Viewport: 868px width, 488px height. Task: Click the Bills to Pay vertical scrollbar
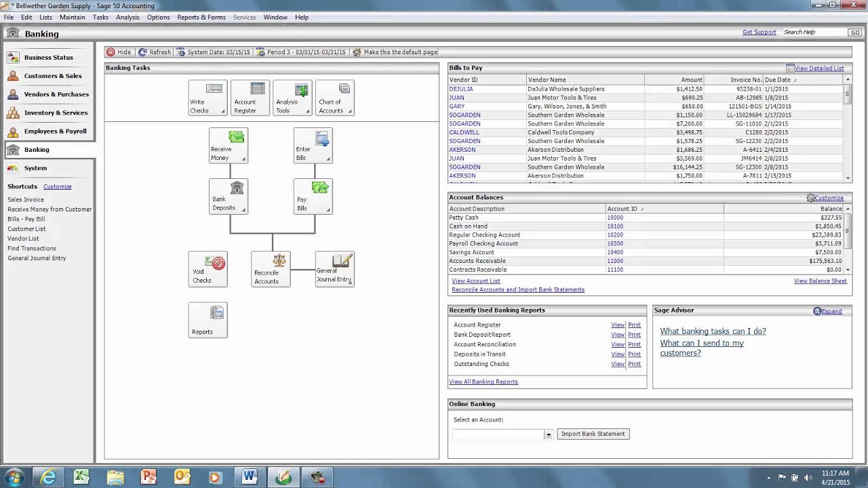(x=848, y=128)
